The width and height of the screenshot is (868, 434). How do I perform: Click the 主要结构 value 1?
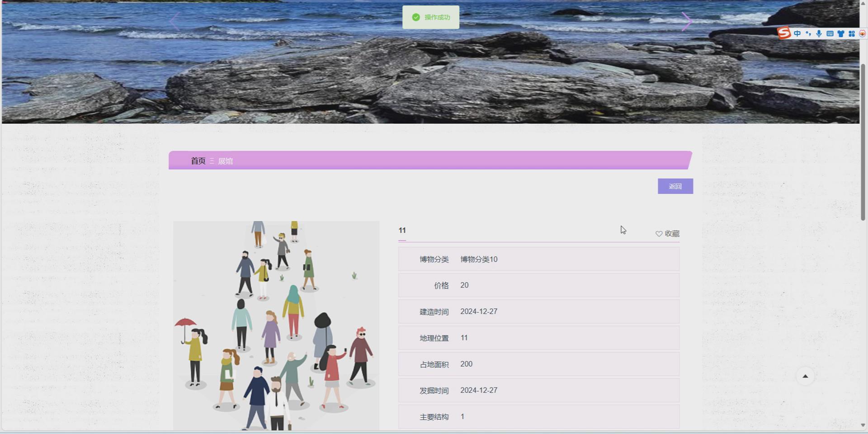[462, 416]
